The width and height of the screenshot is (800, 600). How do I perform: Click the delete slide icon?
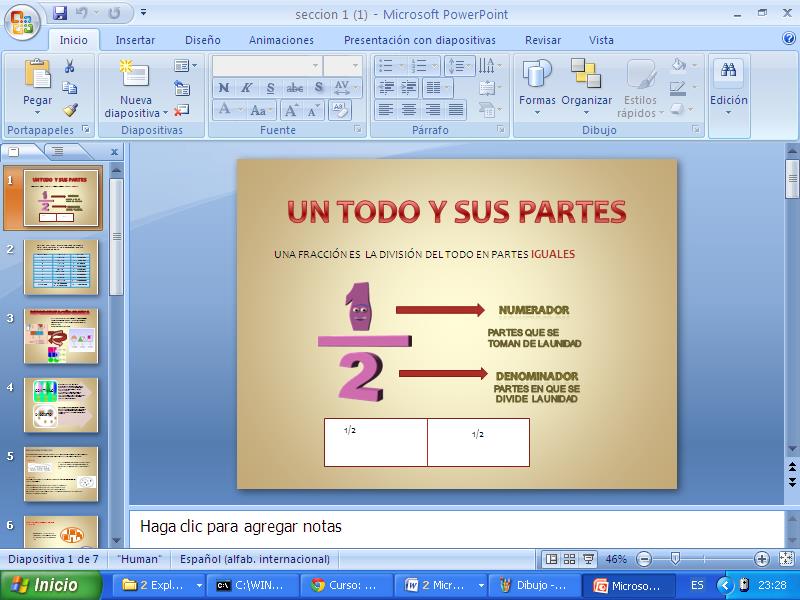coord(181,110)
